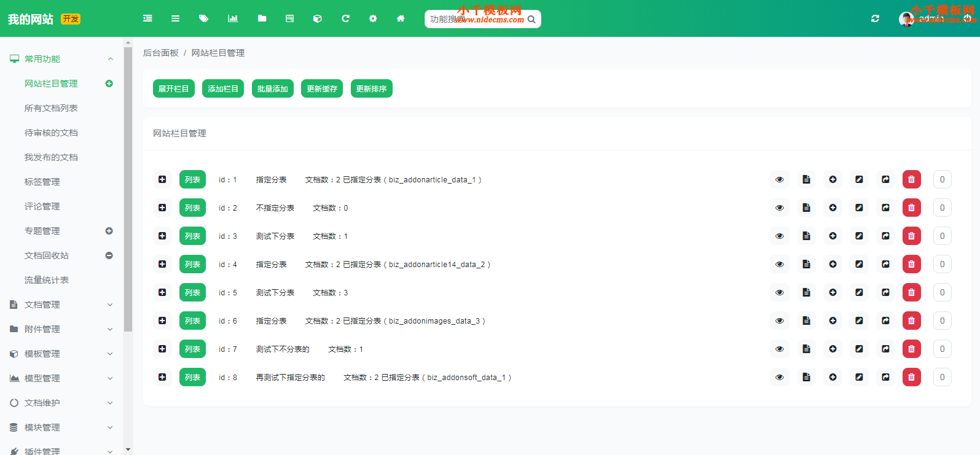Expand the 文档维护 sidebar section
This screenshot has width=980, height=455.
point(61,403)
